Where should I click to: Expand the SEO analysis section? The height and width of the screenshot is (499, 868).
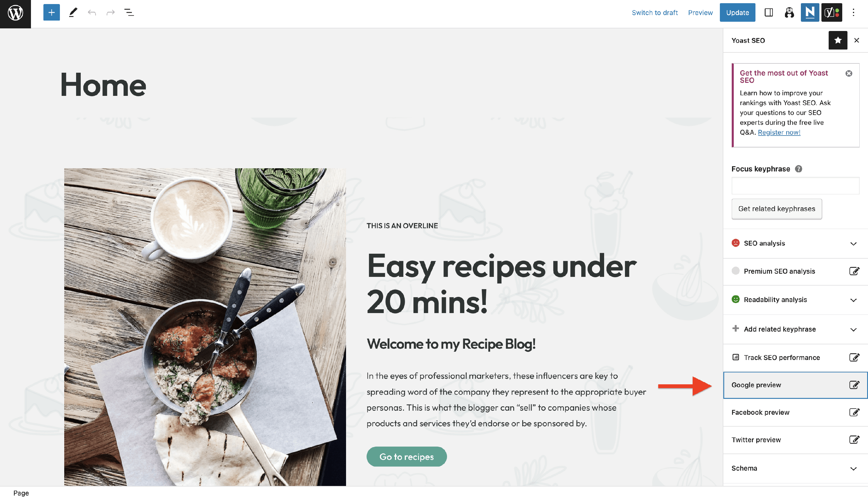pos(795,243)
